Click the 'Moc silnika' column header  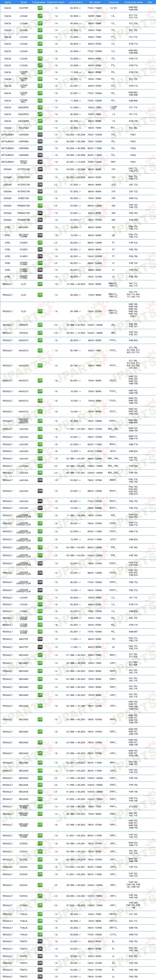pos(95,2)
